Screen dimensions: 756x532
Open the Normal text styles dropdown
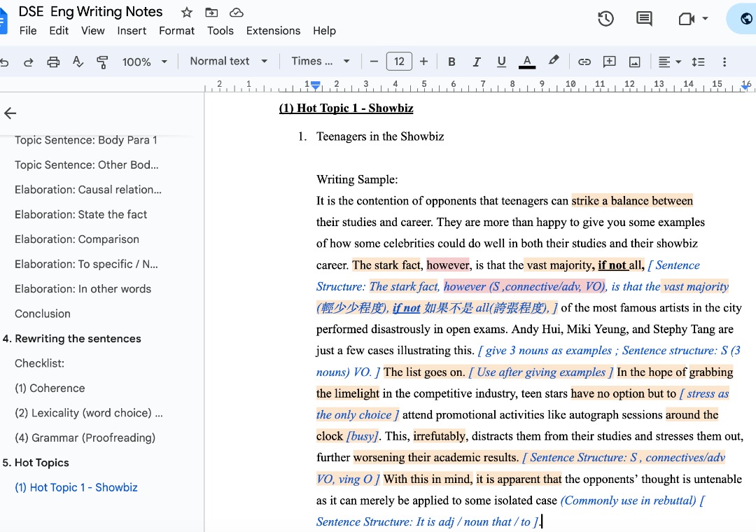pos(228,62)
